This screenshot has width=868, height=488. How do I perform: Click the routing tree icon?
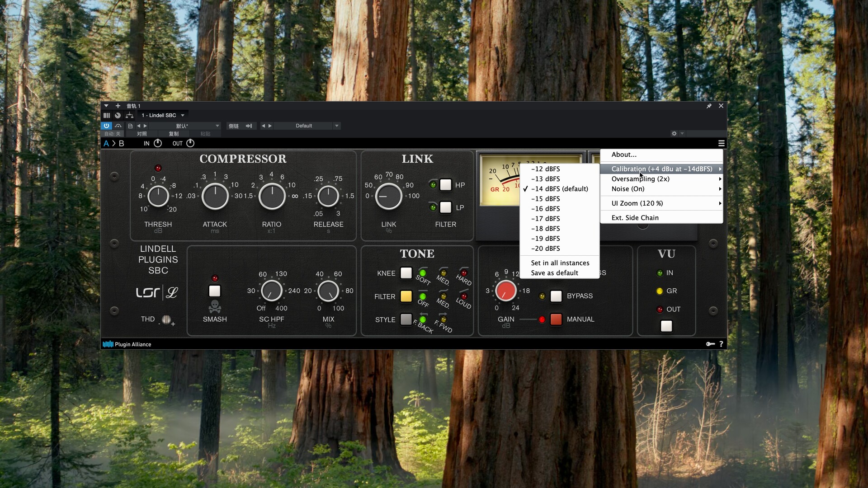(x=129, y=115)
